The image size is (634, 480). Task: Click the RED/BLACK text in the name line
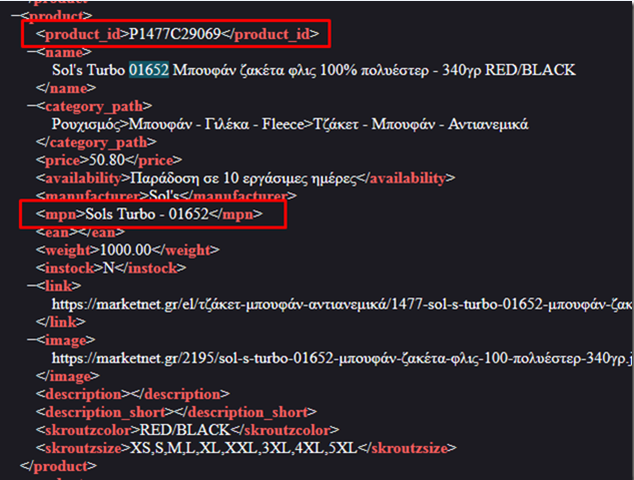(x=530, y=70)
